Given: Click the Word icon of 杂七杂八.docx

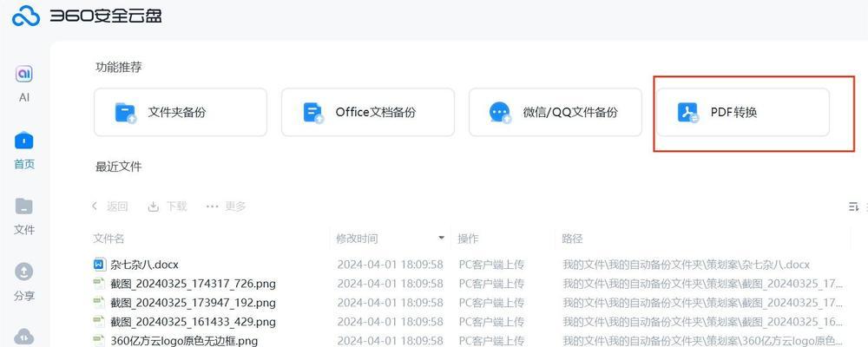Looking at the screenshot, I should tap(99, 265).
